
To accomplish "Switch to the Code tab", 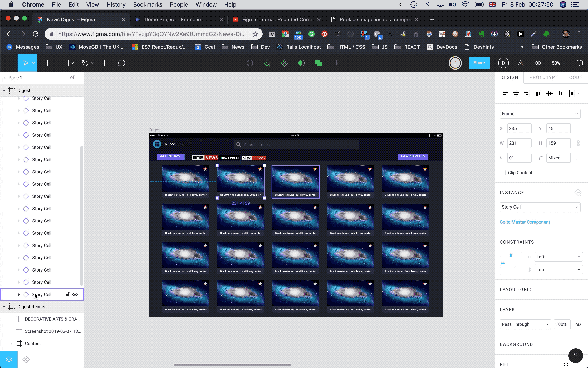I will (x=576, y=77).
